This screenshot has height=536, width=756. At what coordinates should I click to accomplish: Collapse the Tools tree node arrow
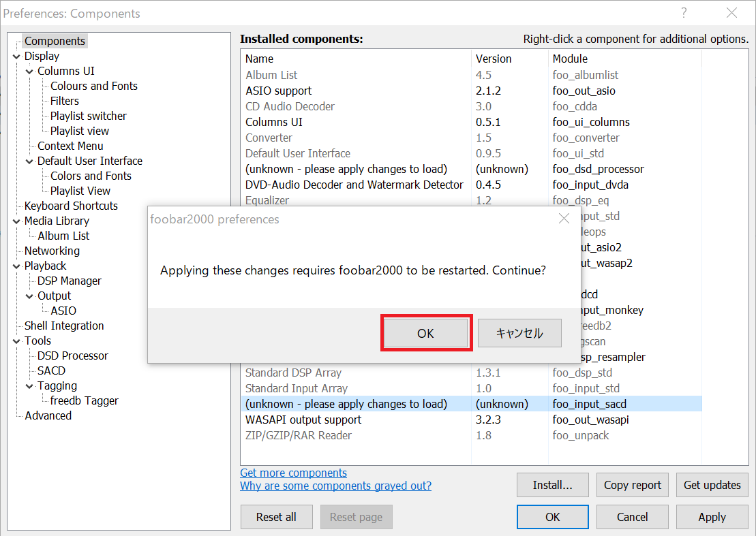point(16,341)
